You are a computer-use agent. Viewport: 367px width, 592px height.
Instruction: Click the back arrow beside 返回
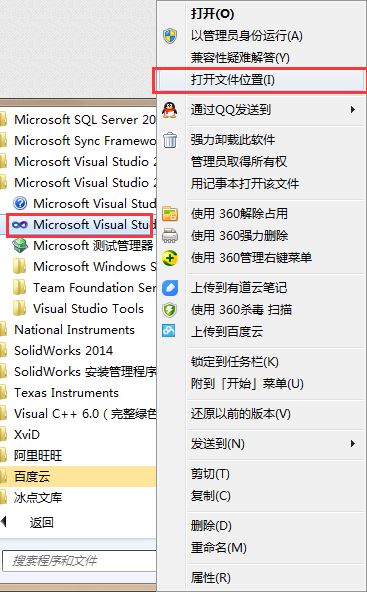coord(3,522)
